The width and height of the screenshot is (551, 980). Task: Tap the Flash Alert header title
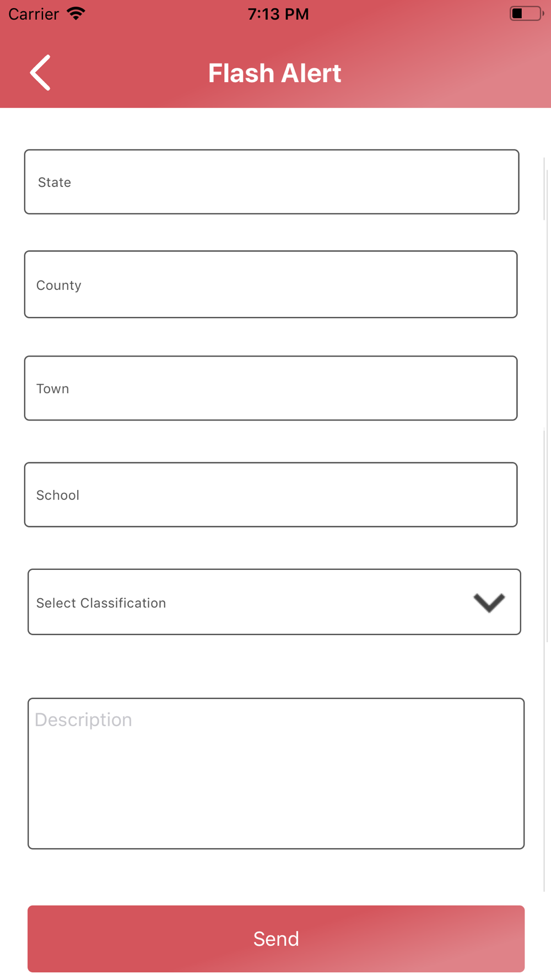[x=274, y=73]
